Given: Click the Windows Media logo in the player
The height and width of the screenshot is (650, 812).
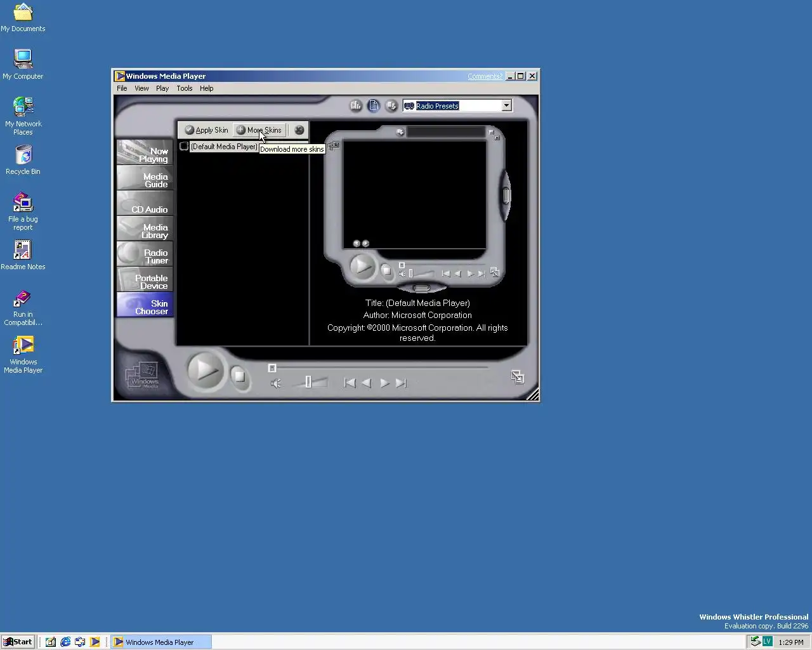Looking at the screenshot, I should [x=143, y=376].
